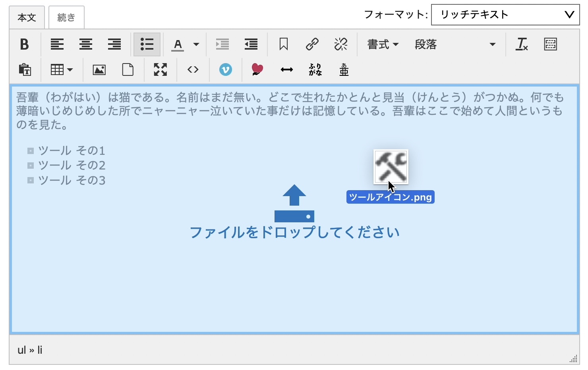View the HTML source code
The height and width of the screenshot is (370, 588).
192,69
